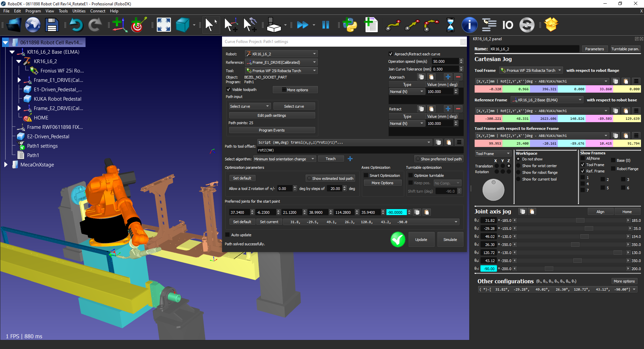Click the blue information icon
Viewport: 644px width, 349px height.
[x=469, y=25]
